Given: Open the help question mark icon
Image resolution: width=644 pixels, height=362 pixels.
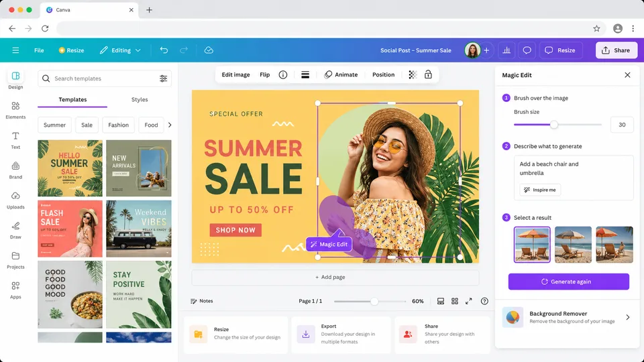Looking at the screenshot, I should (x=484, y=301).
